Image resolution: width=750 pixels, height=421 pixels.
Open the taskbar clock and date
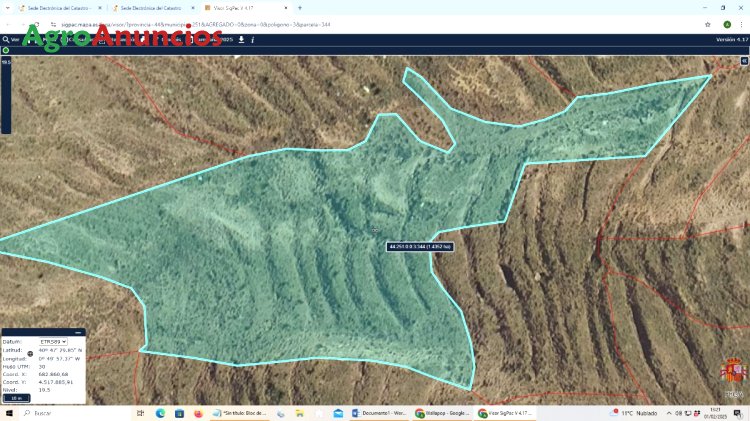716,413
